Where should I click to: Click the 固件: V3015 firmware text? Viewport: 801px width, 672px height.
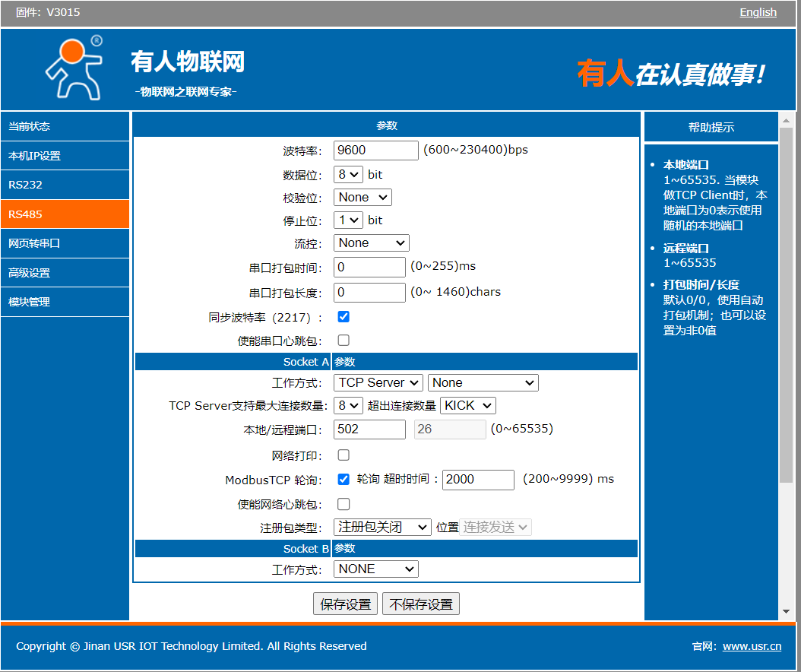tap(48, 12)
